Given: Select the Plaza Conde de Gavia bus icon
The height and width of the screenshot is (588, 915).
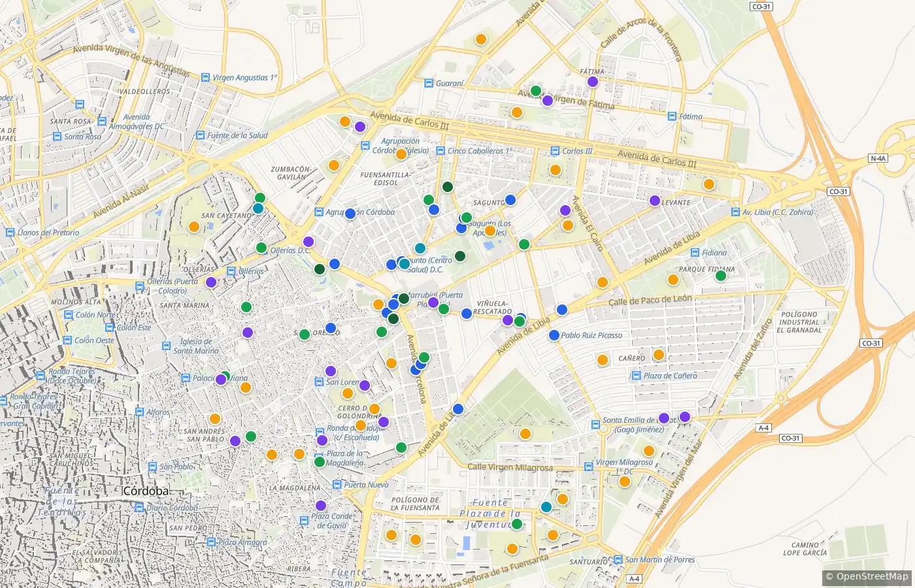Looking at the screenshot, I should coord(305,521).
